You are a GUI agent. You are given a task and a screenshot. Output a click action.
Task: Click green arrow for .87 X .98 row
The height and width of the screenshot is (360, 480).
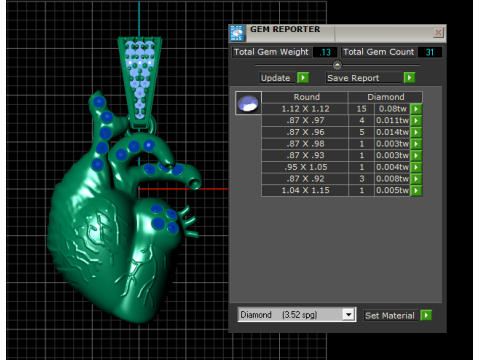416,144
